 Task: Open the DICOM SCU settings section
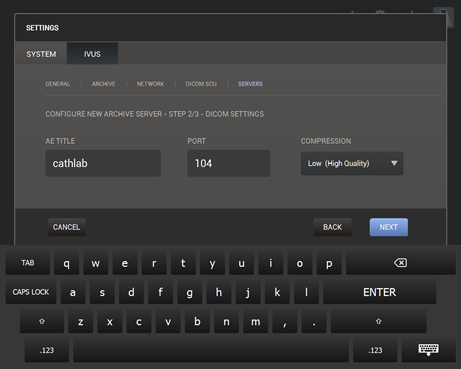coord(201,84)
